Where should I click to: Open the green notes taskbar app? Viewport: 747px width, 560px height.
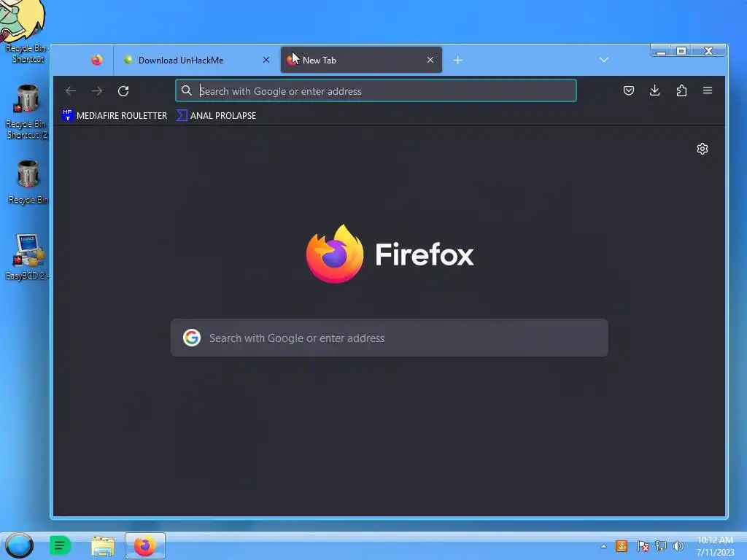point(60,545)
